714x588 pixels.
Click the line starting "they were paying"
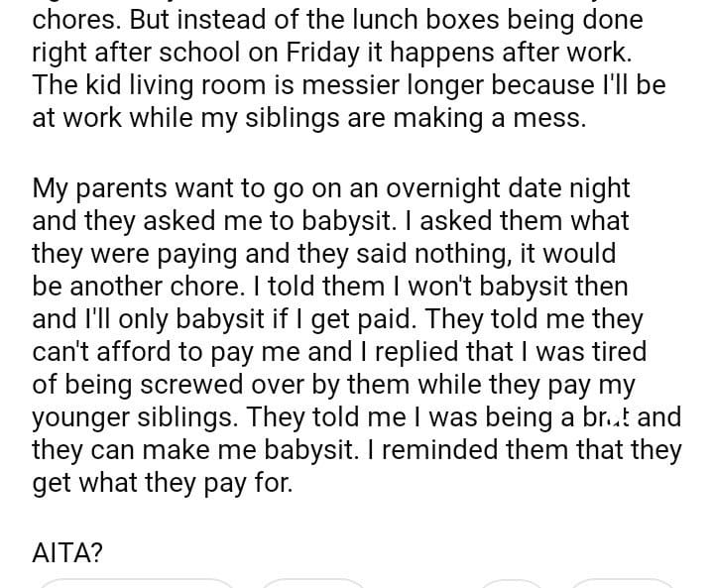point(323,253)
